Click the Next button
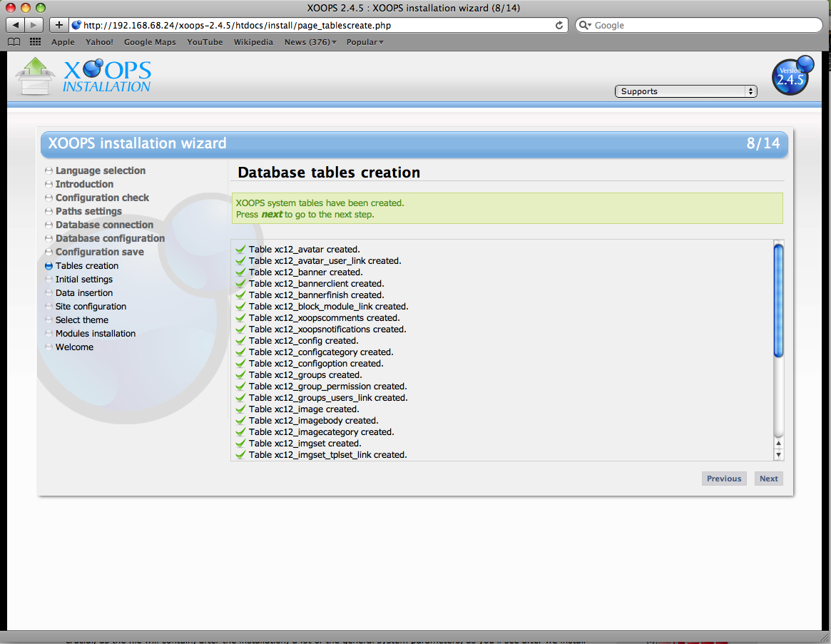The width and height of the screenshot is (831, 644). click(768, 479)
